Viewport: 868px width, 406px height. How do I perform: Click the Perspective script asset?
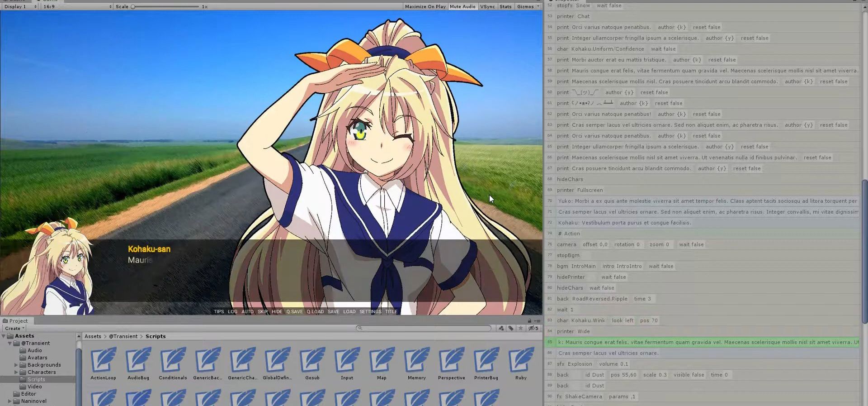451,361
